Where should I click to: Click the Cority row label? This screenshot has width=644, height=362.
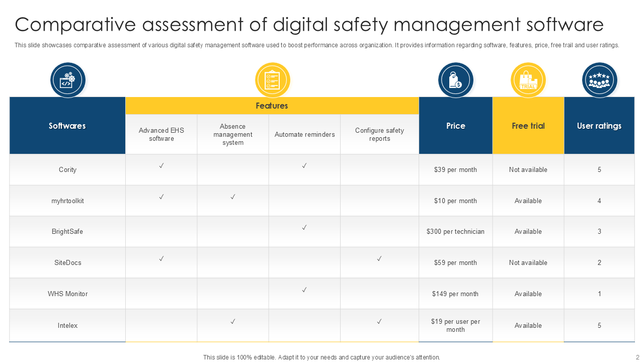click(67, 169)
